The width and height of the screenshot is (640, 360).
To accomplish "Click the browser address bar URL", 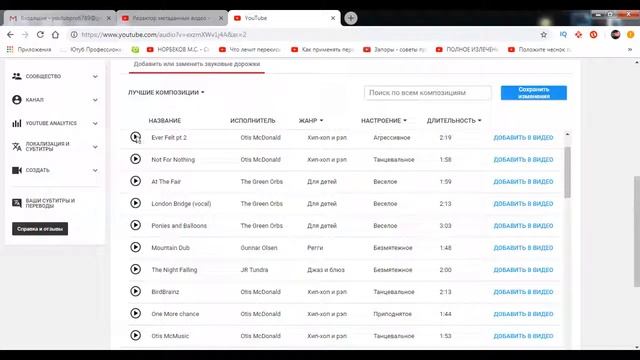I will (x=164, y=35).
